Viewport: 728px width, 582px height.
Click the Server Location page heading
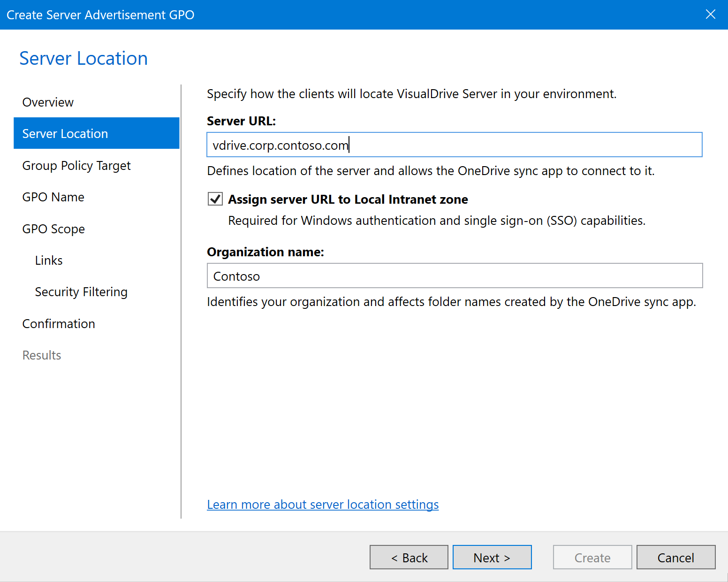coord(83,59)
